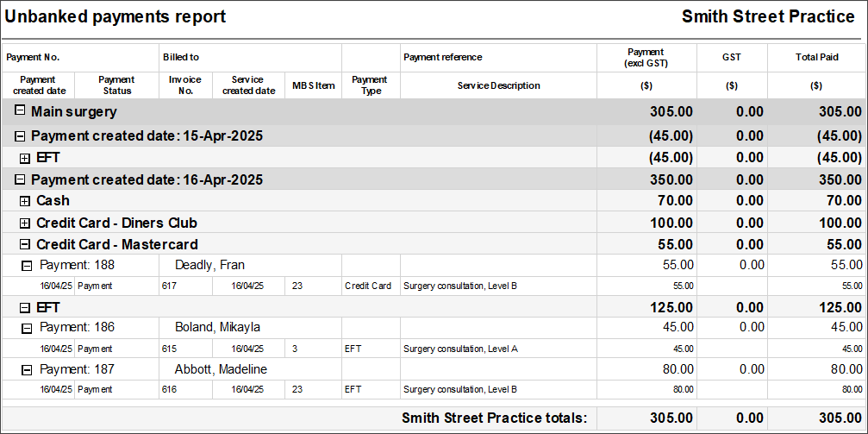Collapse Credit Card - Mastercard group
868x434 pixels.
click(25, 244)
